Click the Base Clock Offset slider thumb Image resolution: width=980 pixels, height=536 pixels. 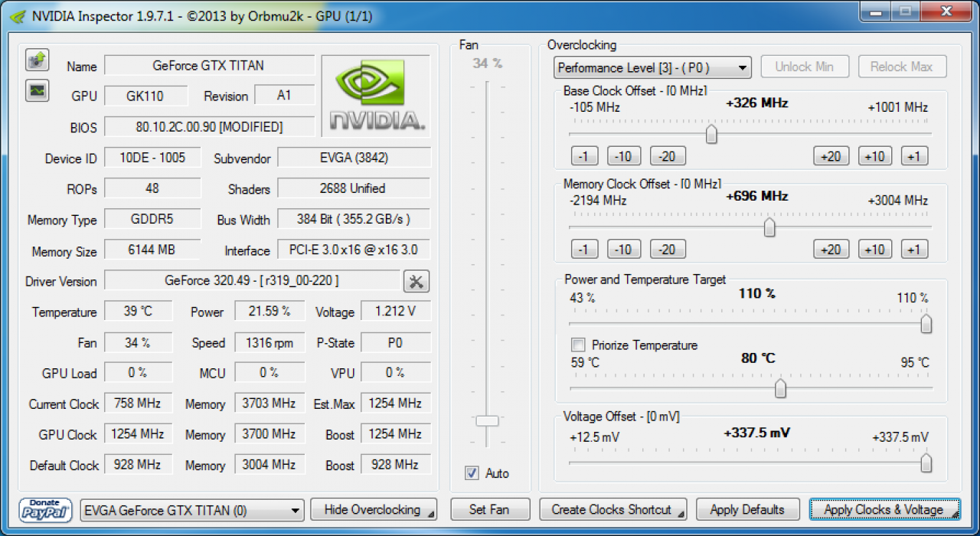711,135
